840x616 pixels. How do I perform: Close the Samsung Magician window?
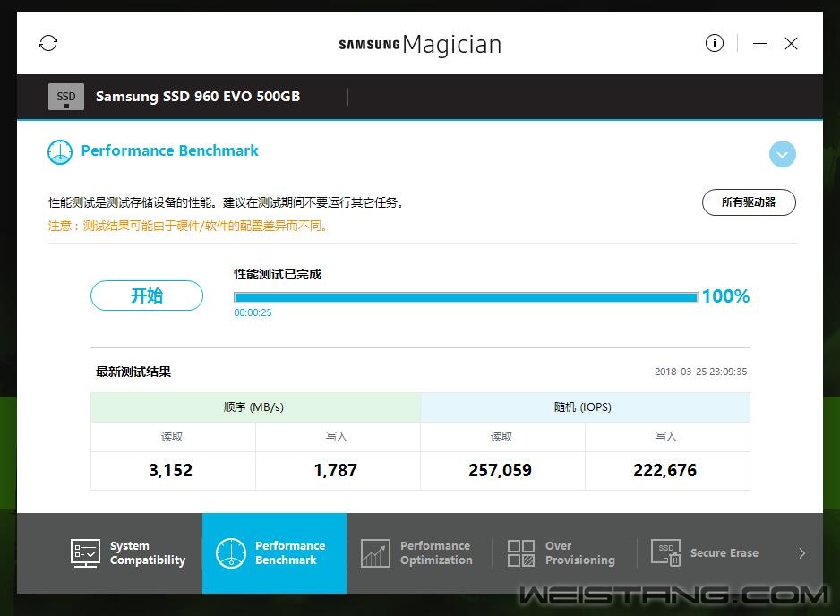(x=792, y=43)
